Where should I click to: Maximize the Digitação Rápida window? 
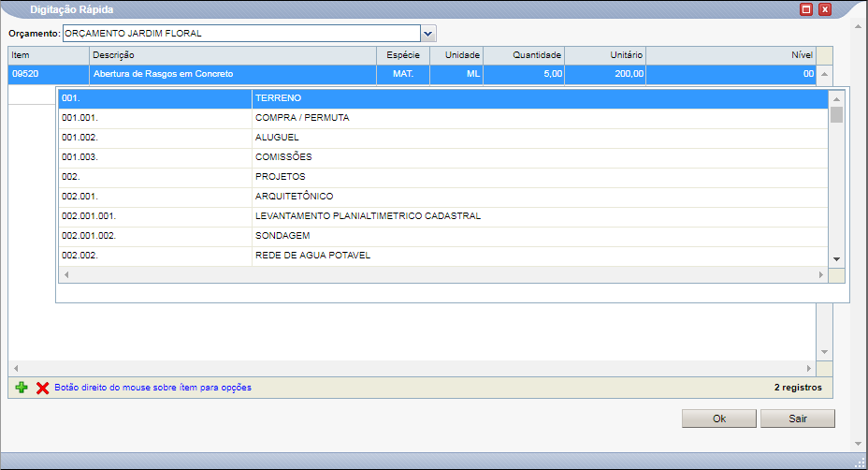(806, 9)
